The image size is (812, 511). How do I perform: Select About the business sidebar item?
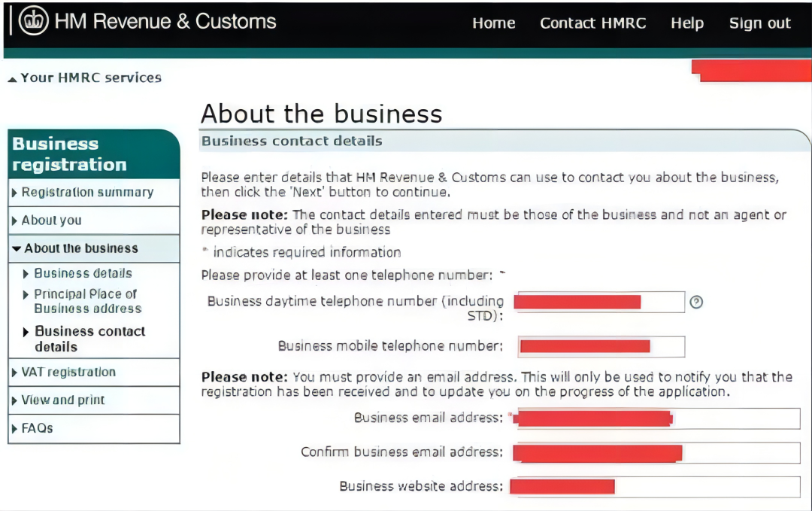pos(81,248)
